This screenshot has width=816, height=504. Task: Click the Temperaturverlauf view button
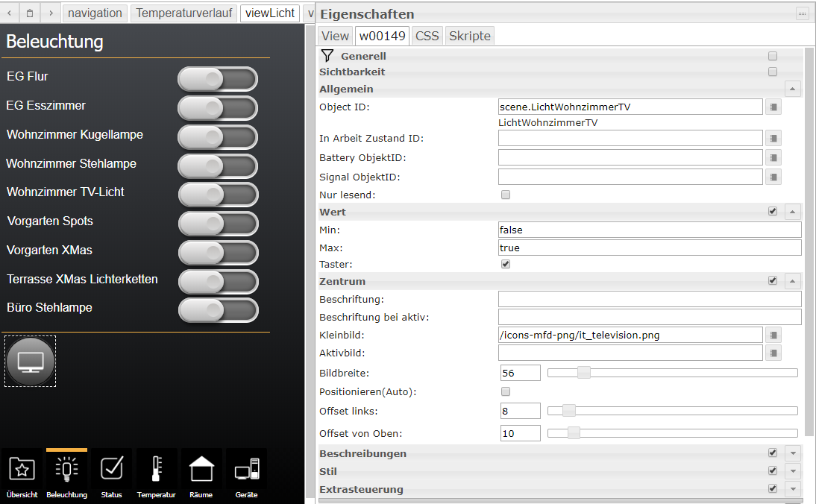pyautogui.click(x=183, y=13)
